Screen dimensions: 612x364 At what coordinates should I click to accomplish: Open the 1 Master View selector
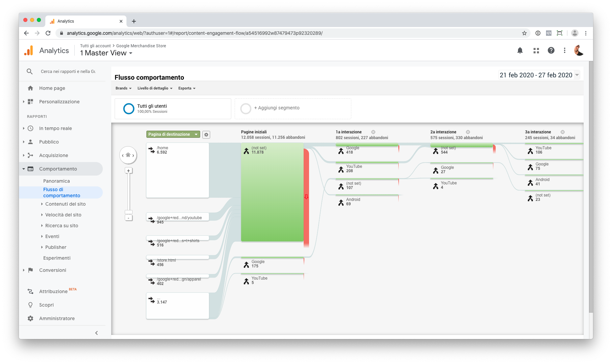[106, 53]
